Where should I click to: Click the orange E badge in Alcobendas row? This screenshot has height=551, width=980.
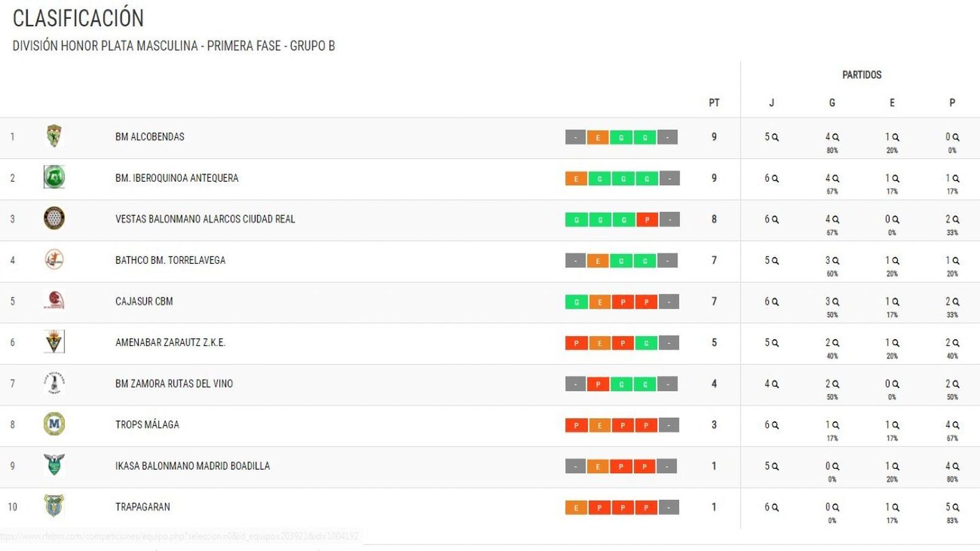(597, 137)
